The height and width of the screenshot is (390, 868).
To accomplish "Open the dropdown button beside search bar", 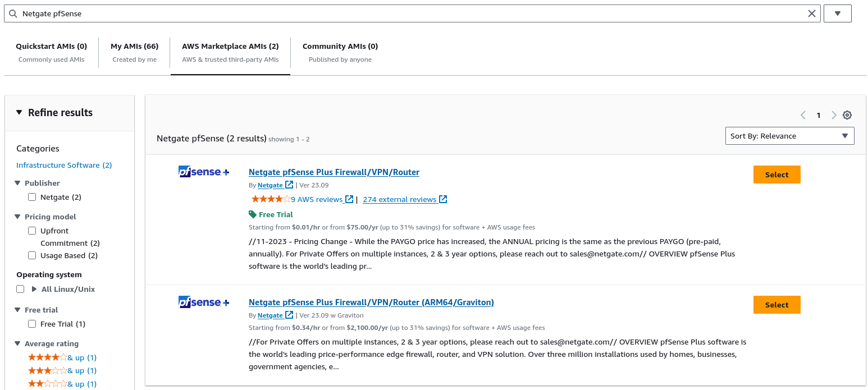I will click(837, 13).
